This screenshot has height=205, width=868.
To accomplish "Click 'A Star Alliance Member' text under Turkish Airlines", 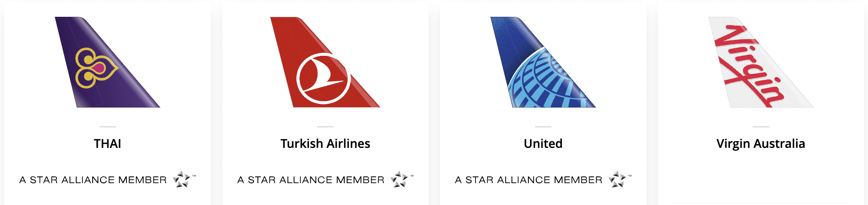I will 311,180.
